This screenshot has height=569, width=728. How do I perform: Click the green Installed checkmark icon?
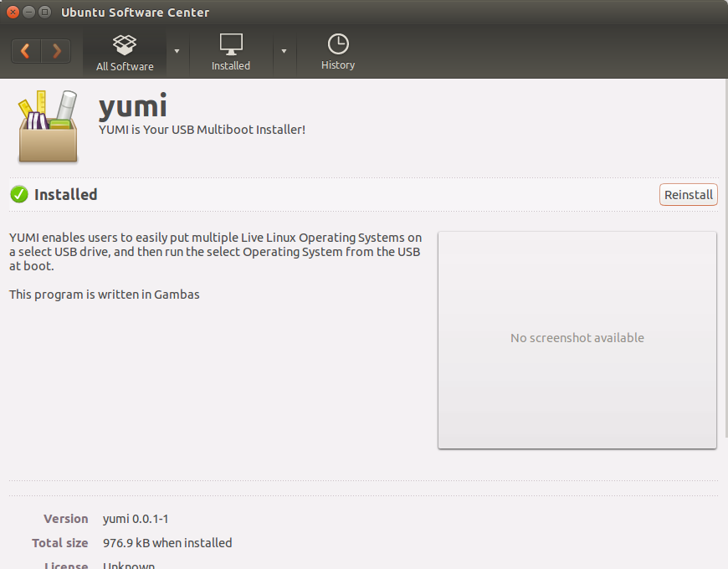[19, 194]
